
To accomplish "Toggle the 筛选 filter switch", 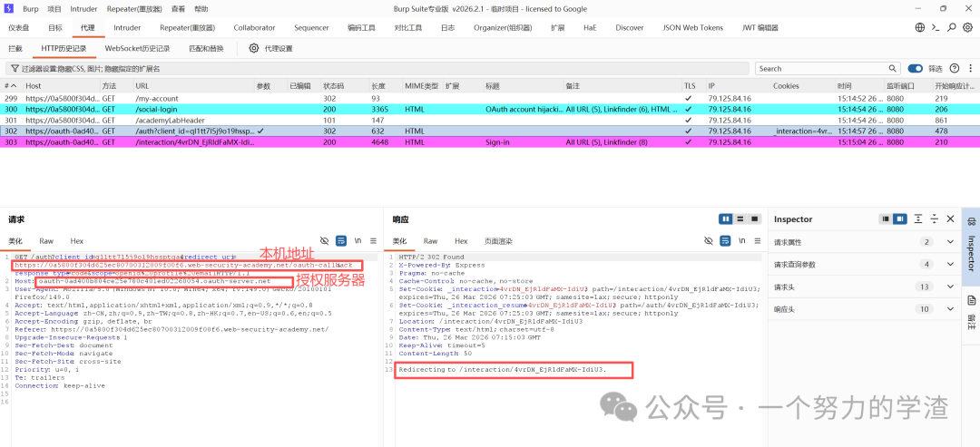I will [915, 69].
